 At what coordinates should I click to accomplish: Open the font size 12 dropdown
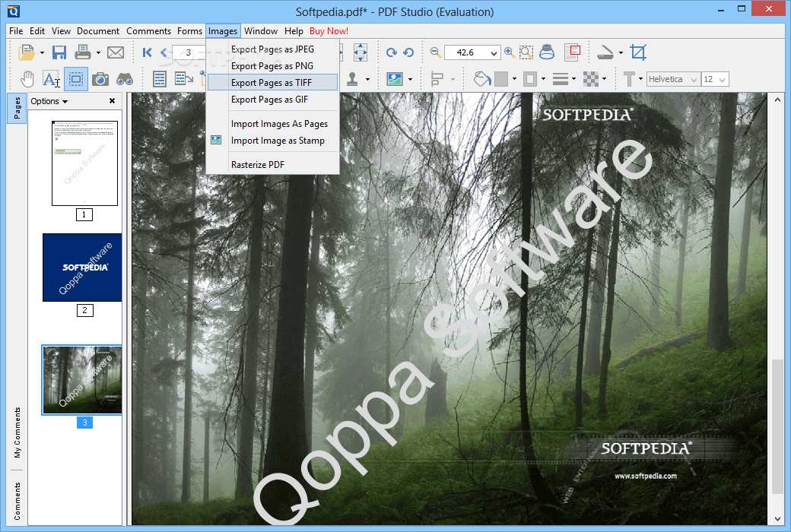tap(723, 80)
